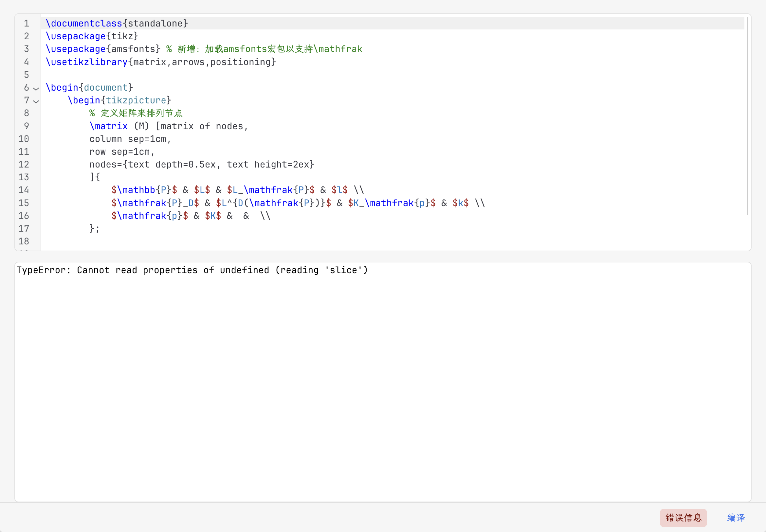Click the nodes text depth line
Screen dimensions: 766x532
coord(202,164)
